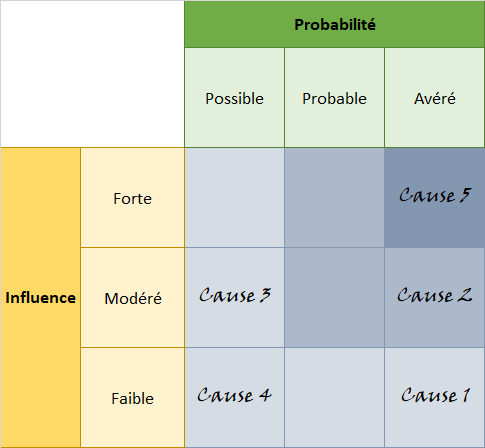Click the Cause 3 cell
Viewport: 485px width, 448px height.
coord(234,298)
